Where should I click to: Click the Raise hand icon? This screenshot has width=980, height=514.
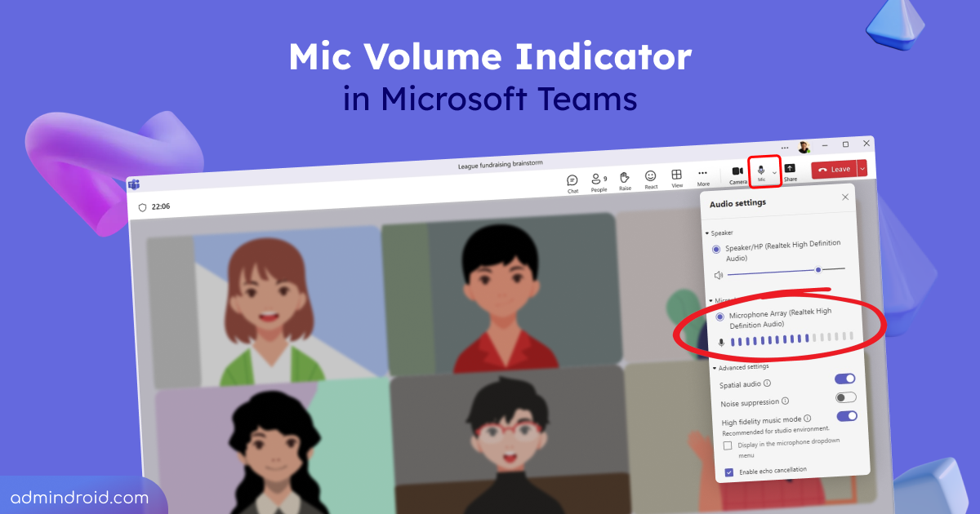(x=624, y=177)
